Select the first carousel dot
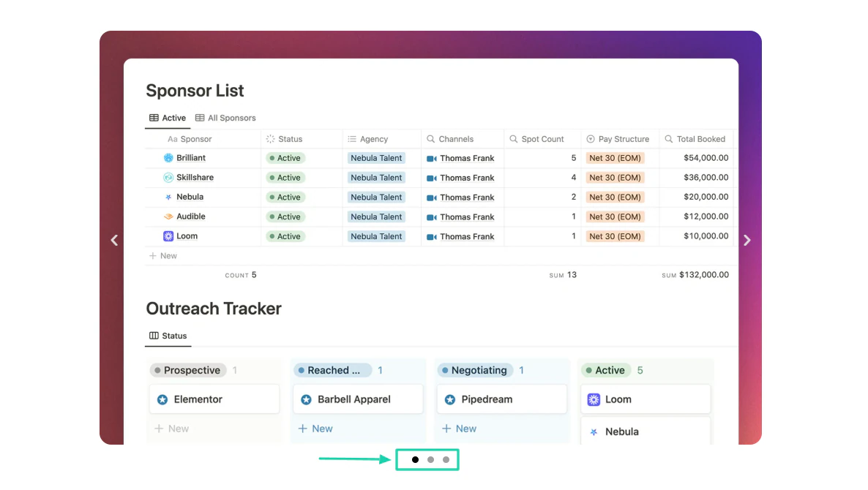The width and height of the screenshot is (868, 490). [x=415, y=459]
